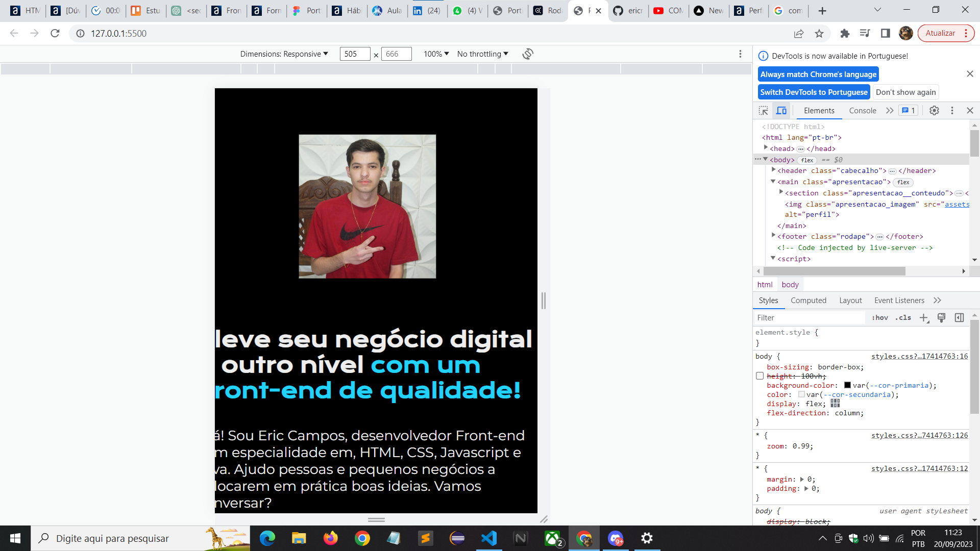This screenshot has width=980, height=551.
Task: Expand the footer rodape node
Action: 773,236
